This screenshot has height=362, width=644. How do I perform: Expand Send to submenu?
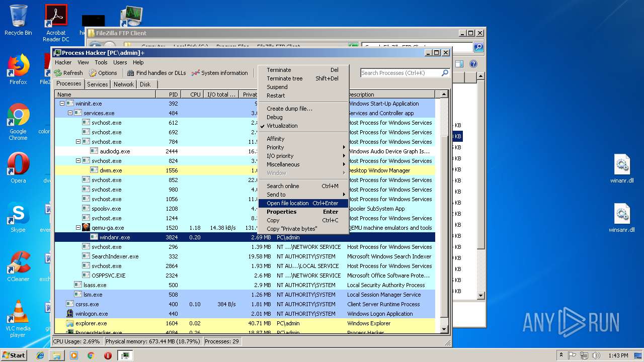click(x=303, y=195)
